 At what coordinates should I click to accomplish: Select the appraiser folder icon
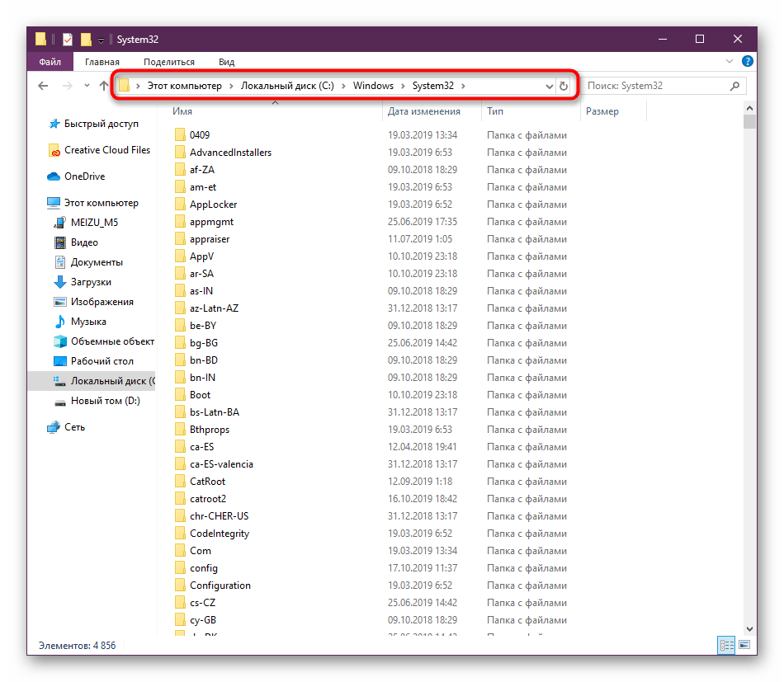coord(180,239)
